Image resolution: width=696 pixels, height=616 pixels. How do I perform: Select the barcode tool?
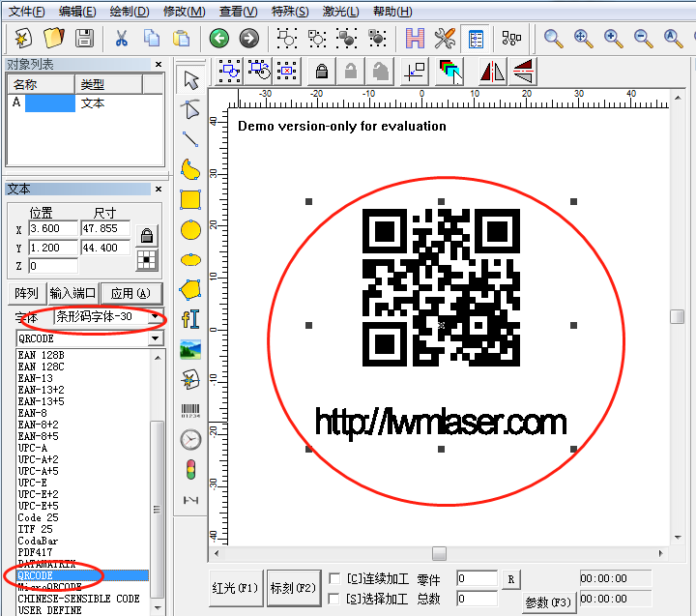click(190, 410)
